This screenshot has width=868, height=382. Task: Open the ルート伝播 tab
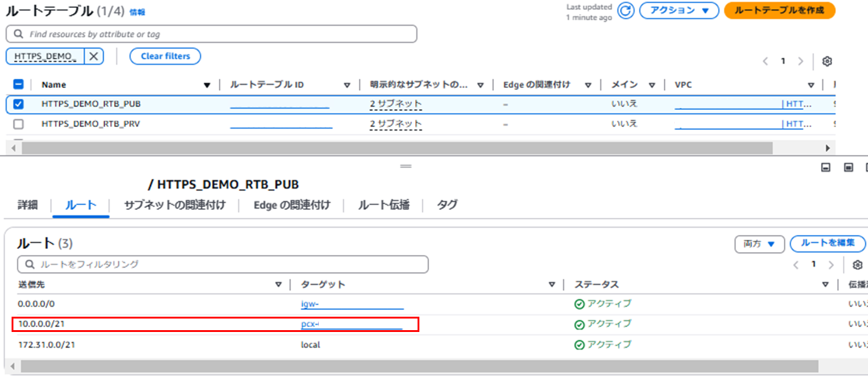(x=383, y=205)
